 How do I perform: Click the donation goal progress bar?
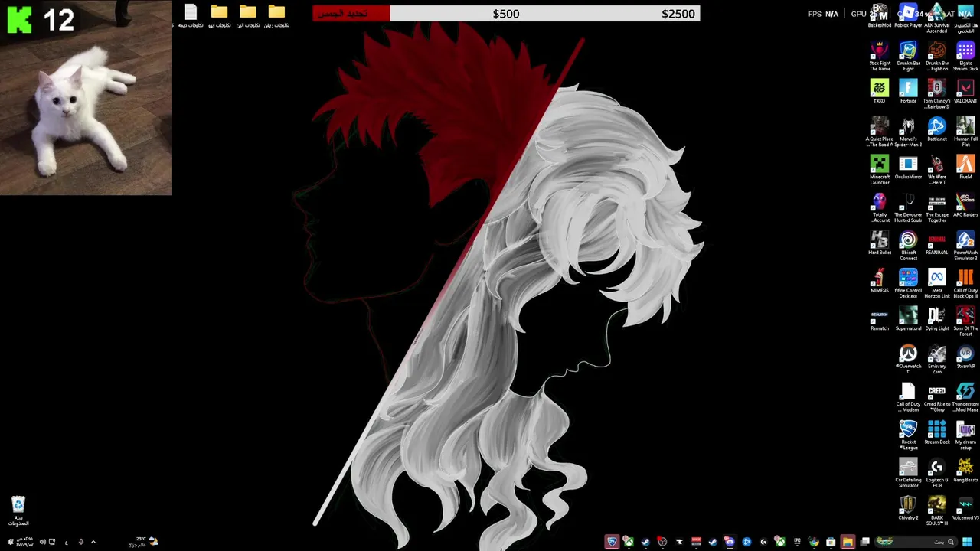pyautogui.click(x=506, y=13)
